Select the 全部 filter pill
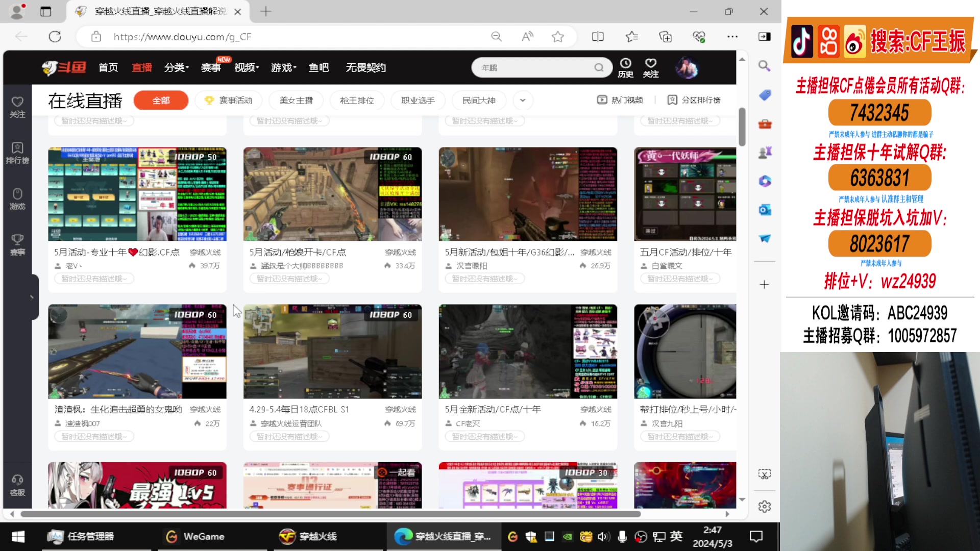 pyautogui.click(x=161, y=101)
